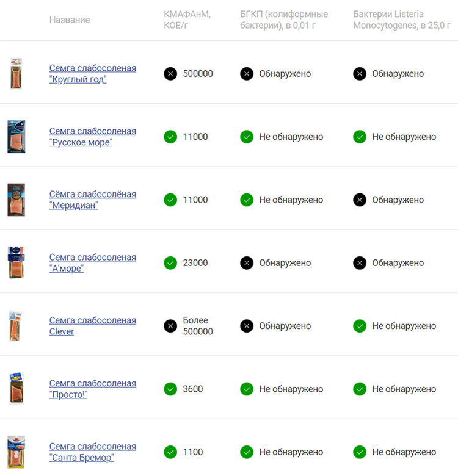Click green check in Русское море's БГКП column
Image resolution: width=458 pixels, height=476 pixels.
pos(247,137)
